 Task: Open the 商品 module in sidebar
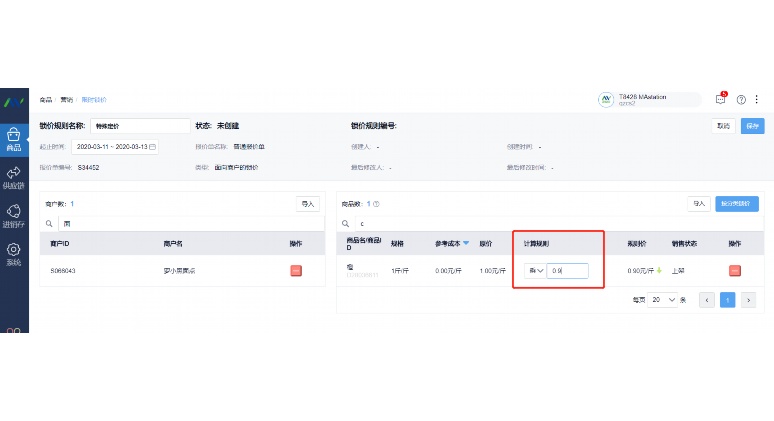[x=14, y=139]
